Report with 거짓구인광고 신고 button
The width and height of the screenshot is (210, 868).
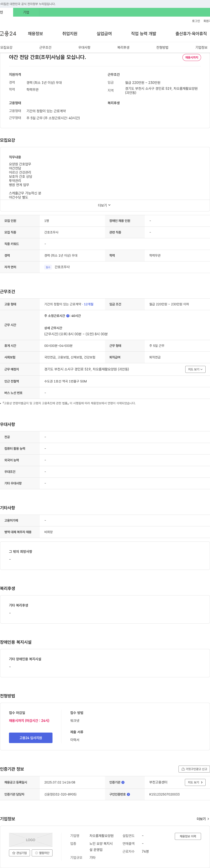click(194, 769)
